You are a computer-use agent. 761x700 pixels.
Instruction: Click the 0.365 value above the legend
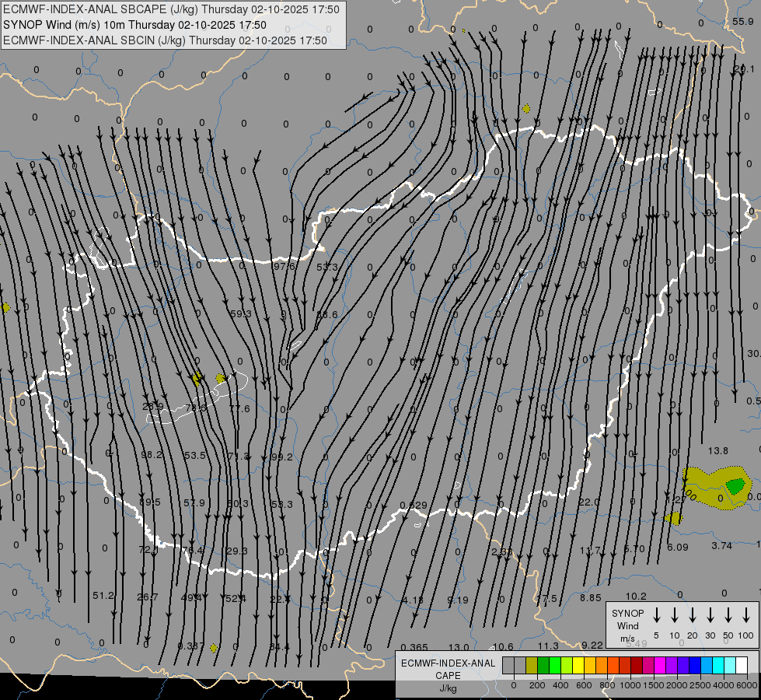[414, 648]
